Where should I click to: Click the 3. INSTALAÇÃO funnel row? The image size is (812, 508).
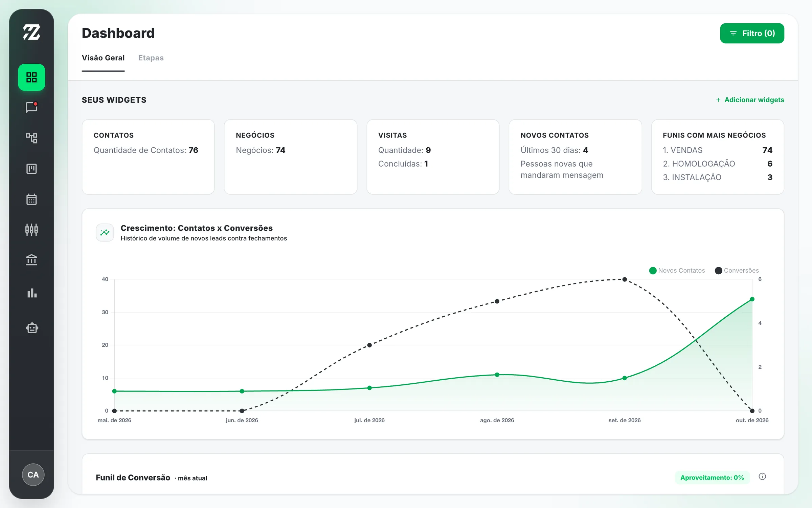coord(717,177)
